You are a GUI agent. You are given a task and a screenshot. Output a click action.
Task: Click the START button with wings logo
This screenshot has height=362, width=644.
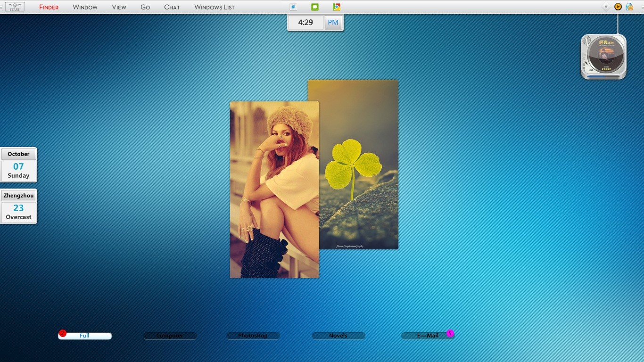[x=15, y=7]
